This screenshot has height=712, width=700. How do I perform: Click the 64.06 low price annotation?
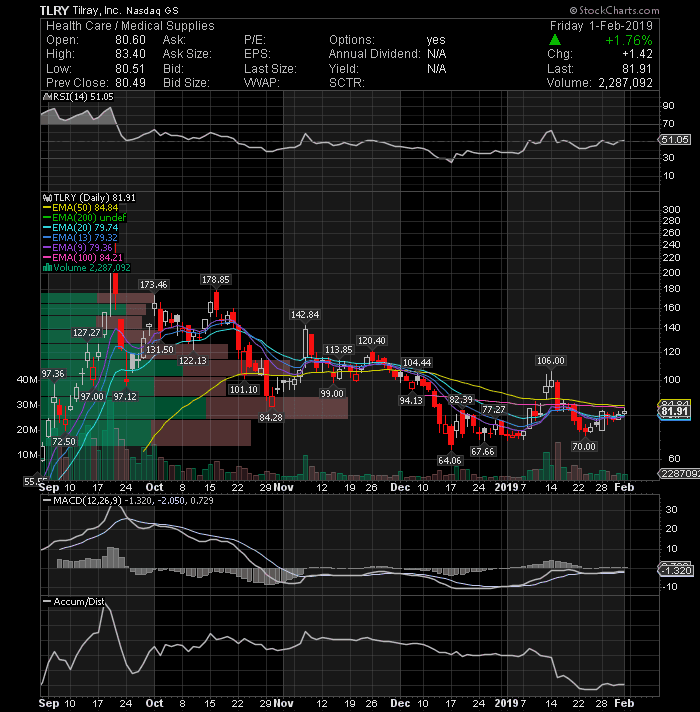tap(450, 460)
